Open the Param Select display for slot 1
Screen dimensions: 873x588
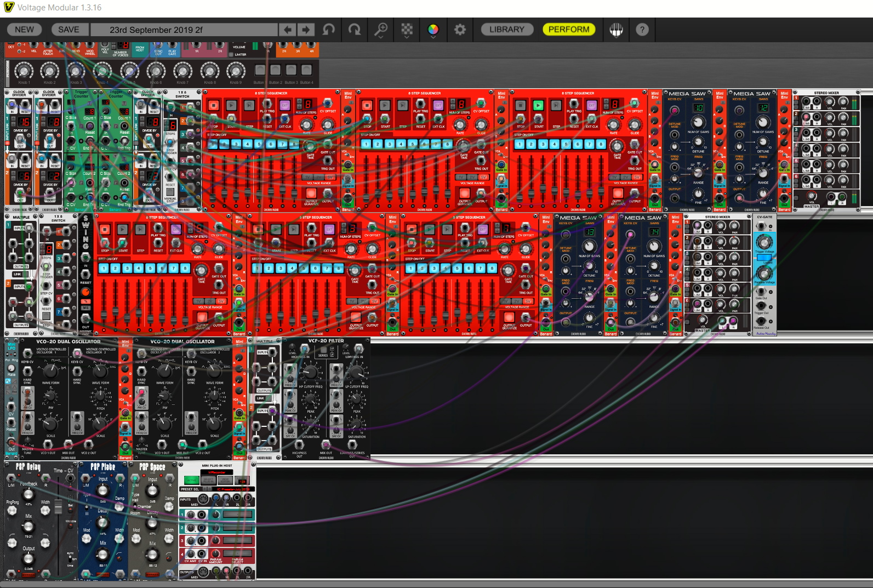pos(237,515)
